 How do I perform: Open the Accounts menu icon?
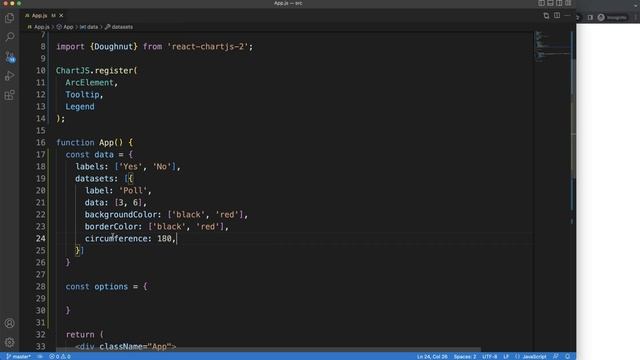(x=9, y=323)
